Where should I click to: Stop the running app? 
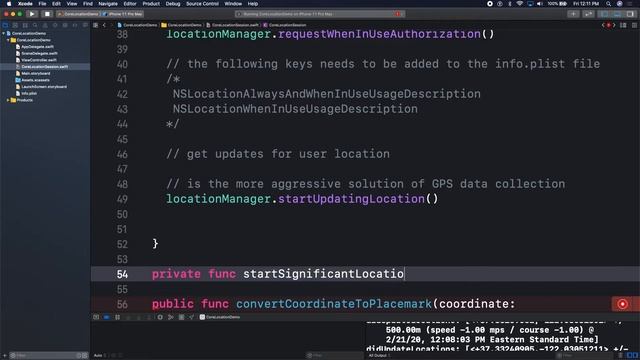click(47, 14)
